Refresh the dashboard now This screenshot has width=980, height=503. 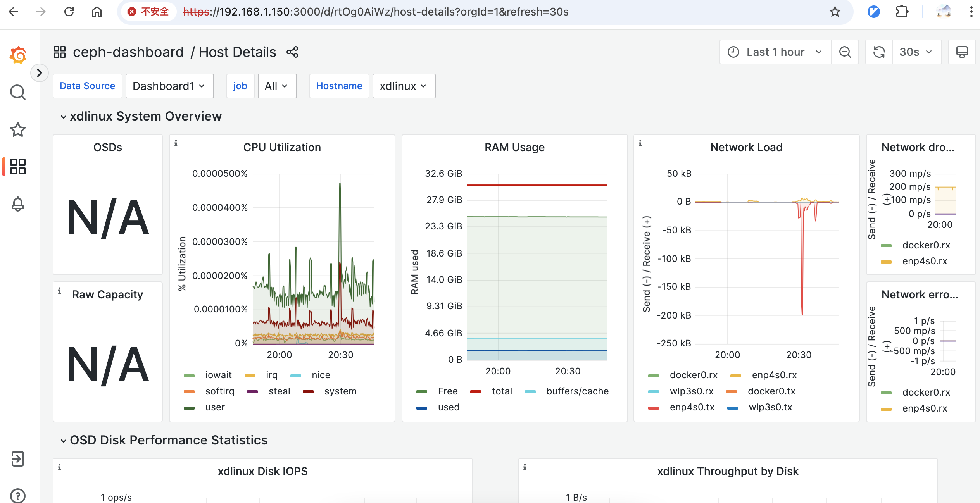pos(879,52)
